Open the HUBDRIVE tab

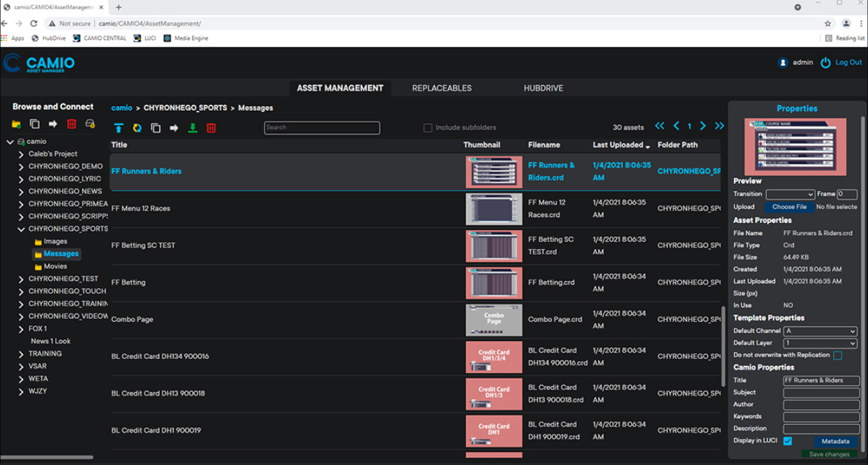pos(543,88)
